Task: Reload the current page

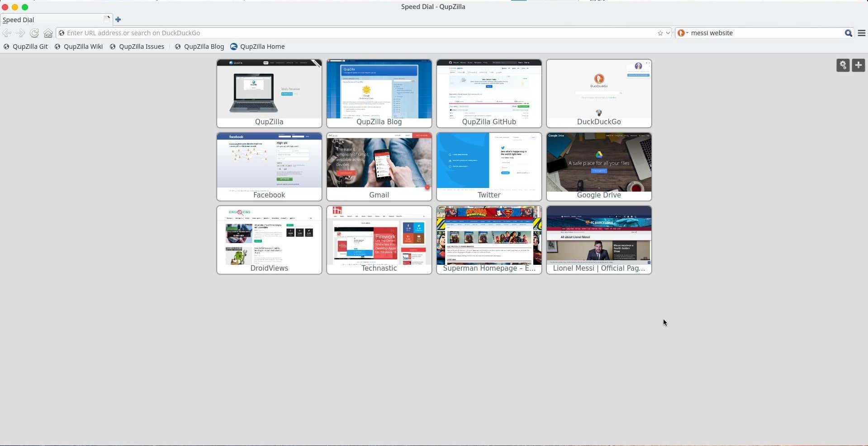Action: click(34, 33)
